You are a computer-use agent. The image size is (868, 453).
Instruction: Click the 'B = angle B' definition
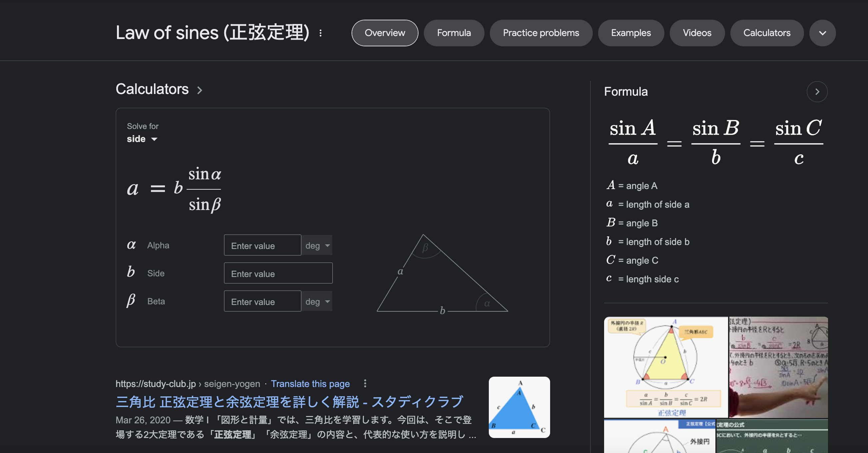pyautogui.click(x=632, y=223)
